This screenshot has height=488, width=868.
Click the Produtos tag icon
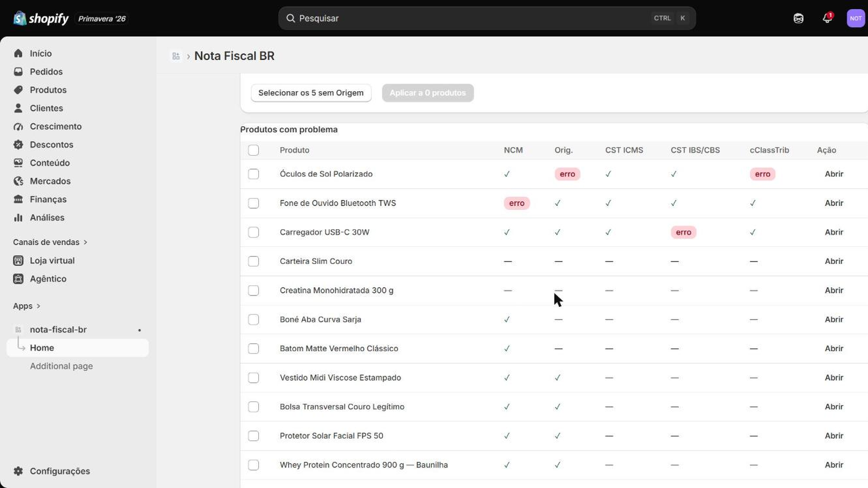[x=18, y=90]
